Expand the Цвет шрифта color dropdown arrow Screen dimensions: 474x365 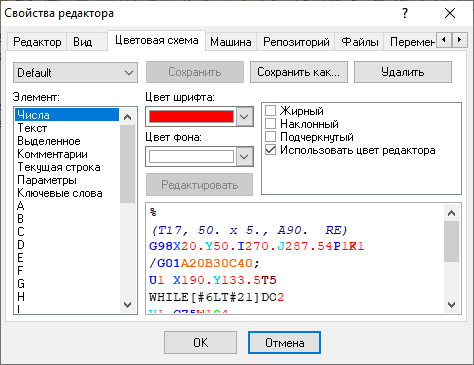244,117
